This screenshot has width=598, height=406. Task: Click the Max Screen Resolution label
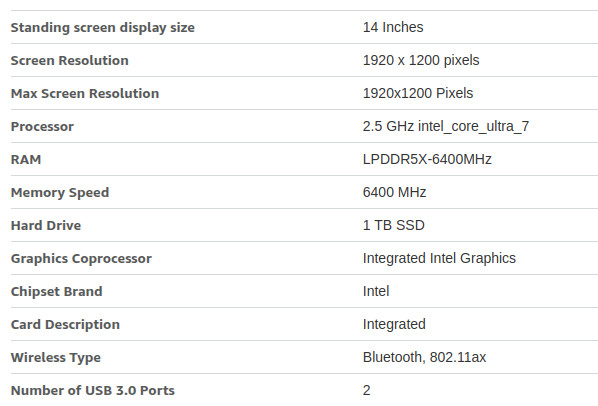[85, 93]
